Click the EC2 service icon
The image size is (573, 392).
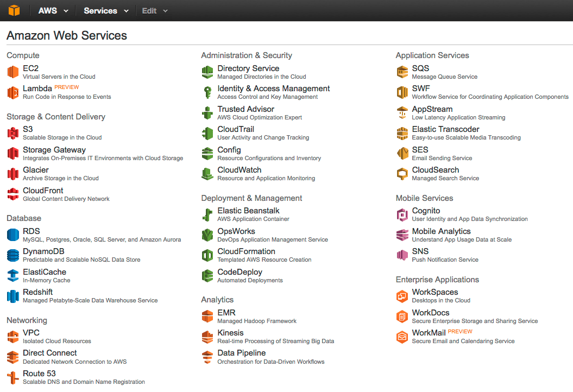click(x=13, y=71)
